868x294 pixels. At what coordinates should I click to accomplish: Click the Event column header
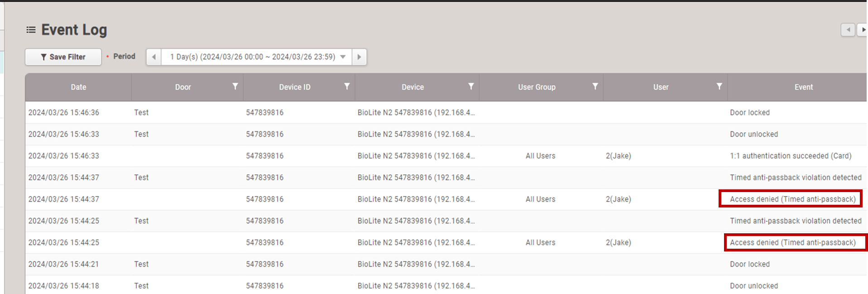coord(803,87)
